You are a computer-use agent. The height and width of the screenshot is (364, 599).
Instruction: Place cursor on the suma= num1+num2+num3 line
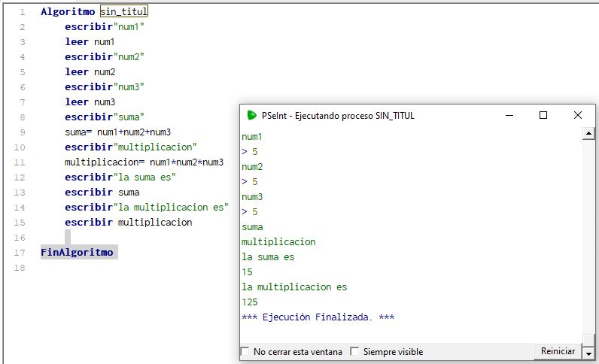[x=117, y=132]
